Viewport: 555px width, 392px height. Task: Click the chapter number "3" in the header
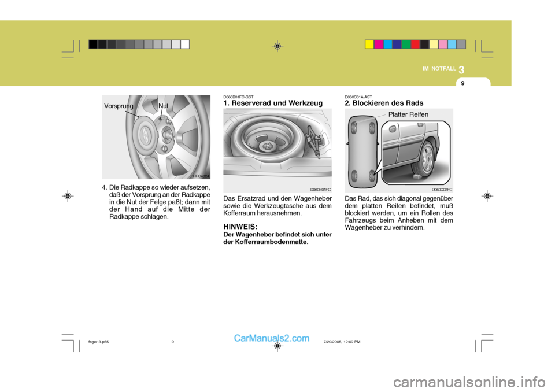click(x=461, y=70)
